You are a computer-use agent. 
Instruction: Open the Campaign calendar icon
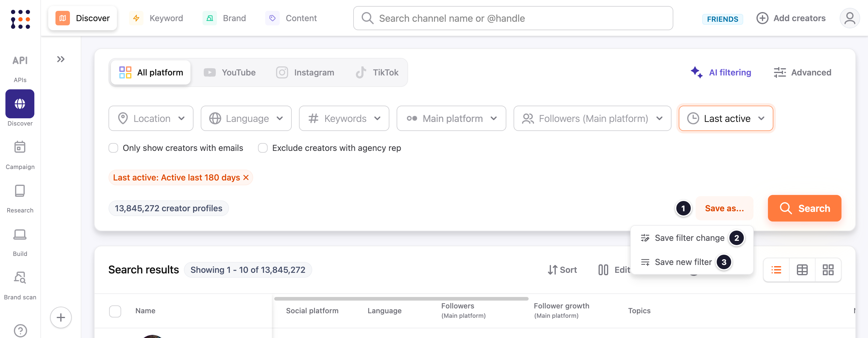point(20,147)
